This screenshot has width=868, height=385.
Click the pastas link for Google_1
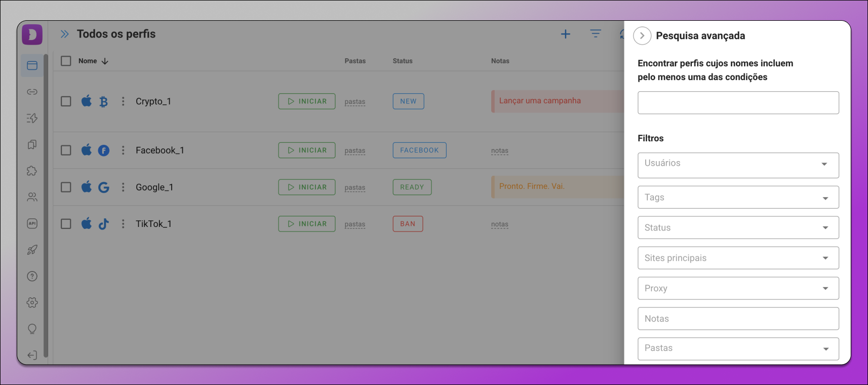tap(355, 187)
